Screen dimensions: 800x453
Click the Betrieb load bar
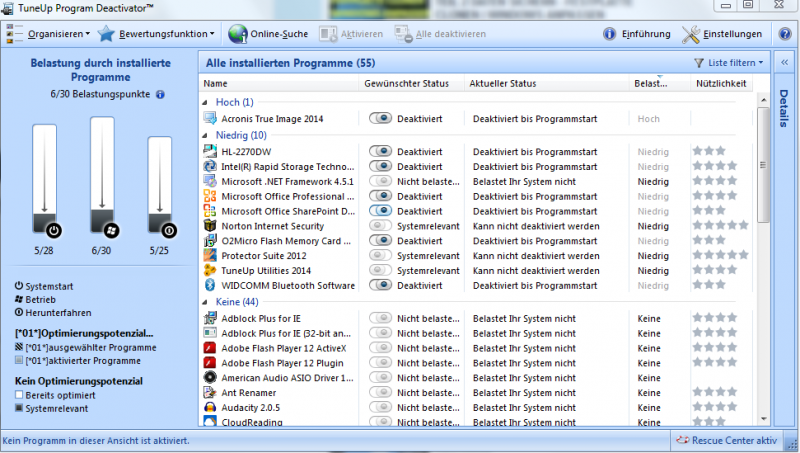[x=102, y=177]
